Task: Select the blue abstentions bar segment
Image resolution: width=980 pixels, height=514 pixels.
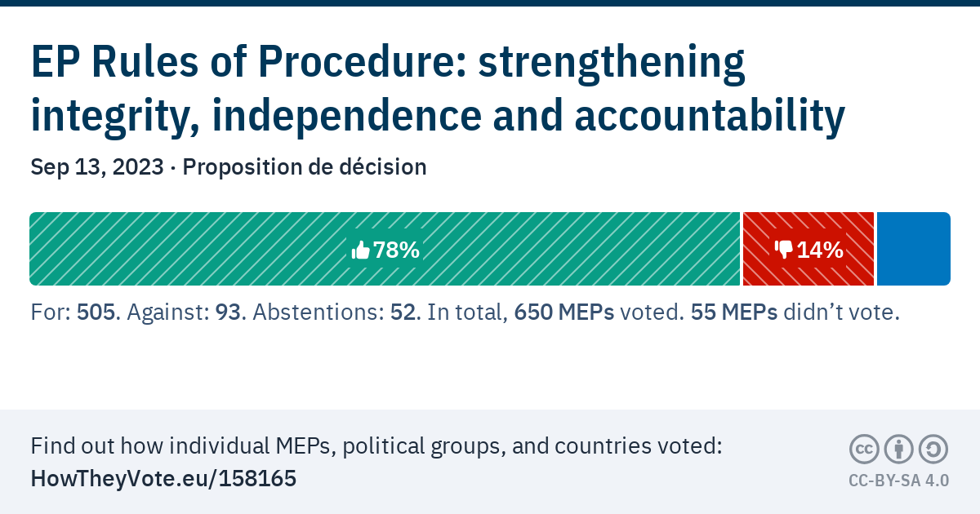Action: (x=913, y=249)
